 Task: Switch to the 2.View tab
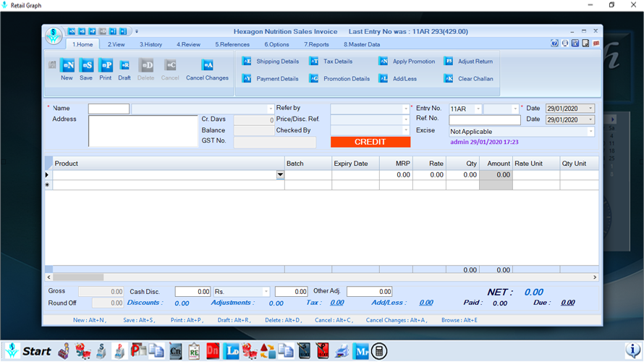click(x=116, y=44)
